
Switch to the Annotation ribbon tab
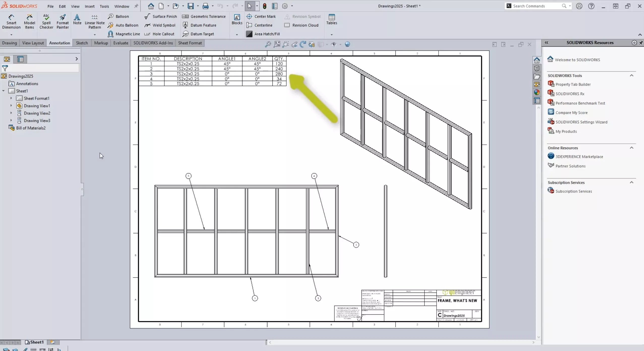click(x=59, y=43)
